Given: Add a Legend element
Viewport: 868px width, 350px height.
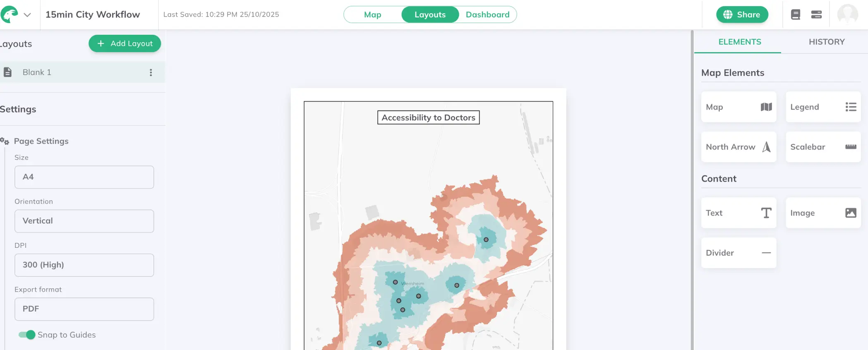Looking at the screenshot, I should point(823,107).
